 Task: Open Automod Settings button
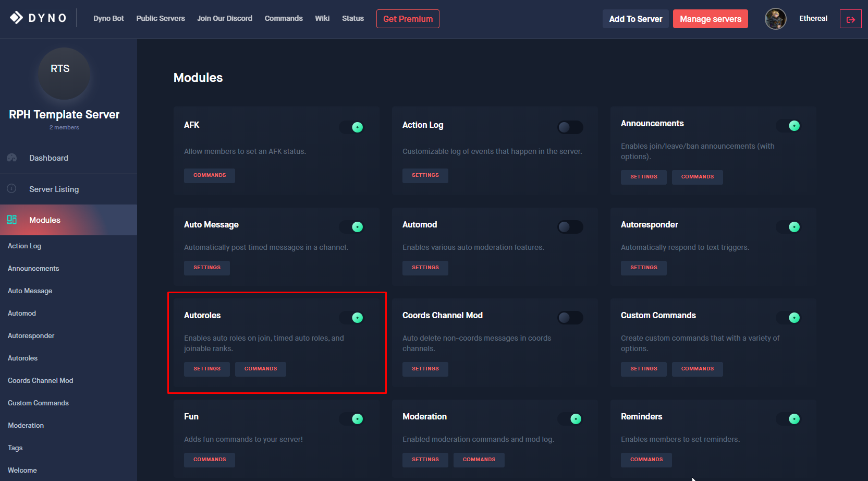[x=425, y=268]
